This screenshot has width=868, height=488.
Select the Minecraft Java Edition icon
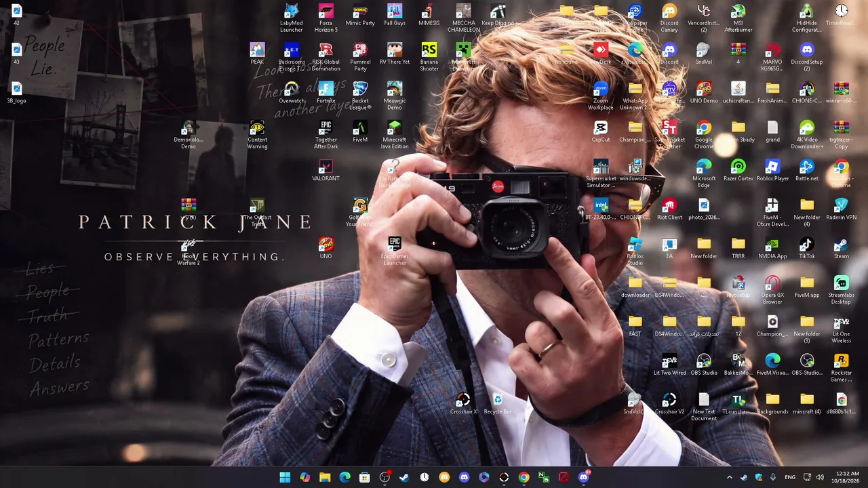pos(395,135)
